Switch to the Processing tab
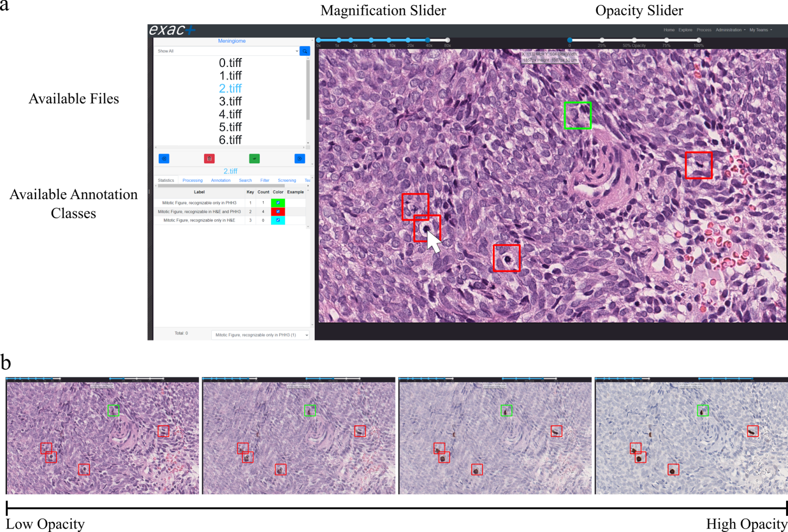 point(193,180)
